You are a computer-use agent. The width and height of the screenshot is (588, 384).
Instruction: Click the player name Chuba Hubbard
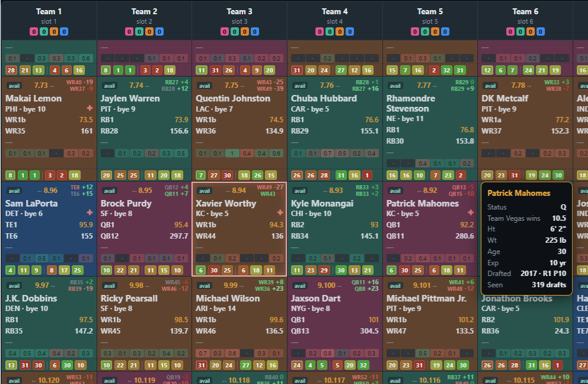(x=324, y=99)
